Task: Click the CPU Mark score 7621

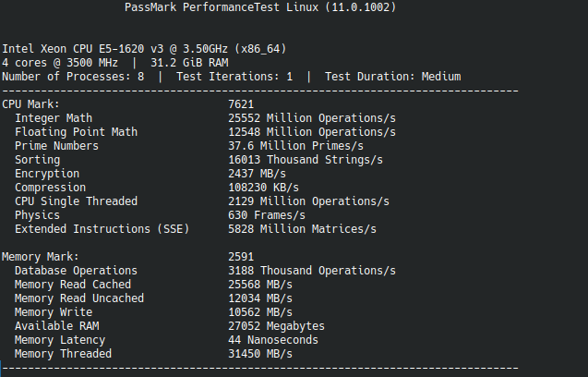Action: point(241,104)
